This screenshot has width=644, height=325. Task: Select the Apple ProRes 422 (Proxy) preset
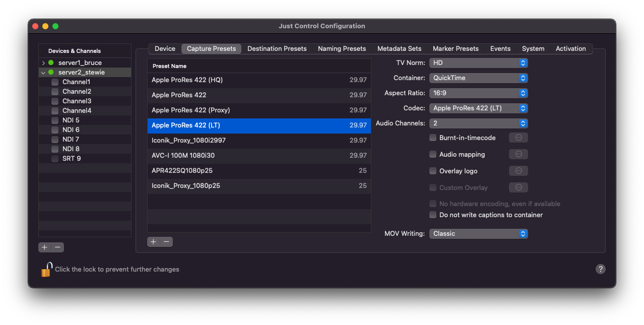259,110
